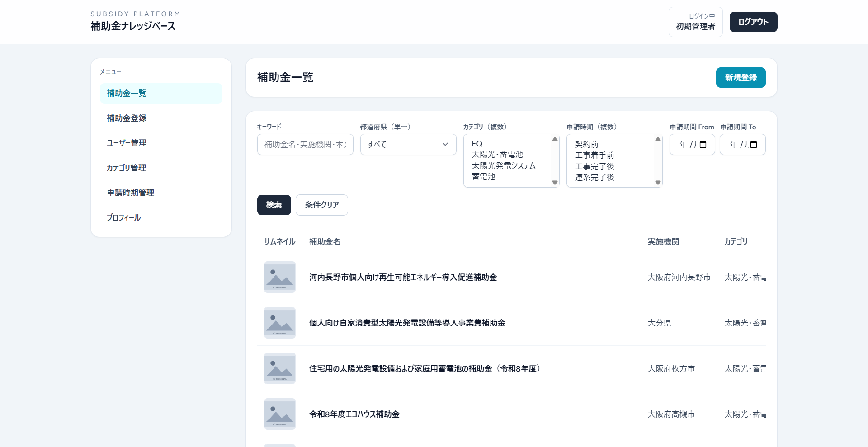868x447 pixels.
Task: Open プロフィール menu item
Action: [x=161, y=217]
